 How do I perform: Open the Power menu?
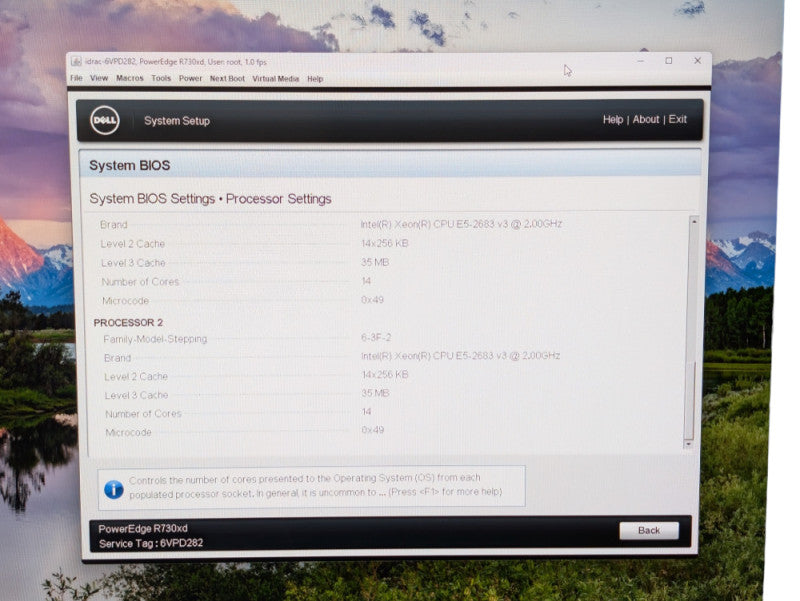pos(190,79)
